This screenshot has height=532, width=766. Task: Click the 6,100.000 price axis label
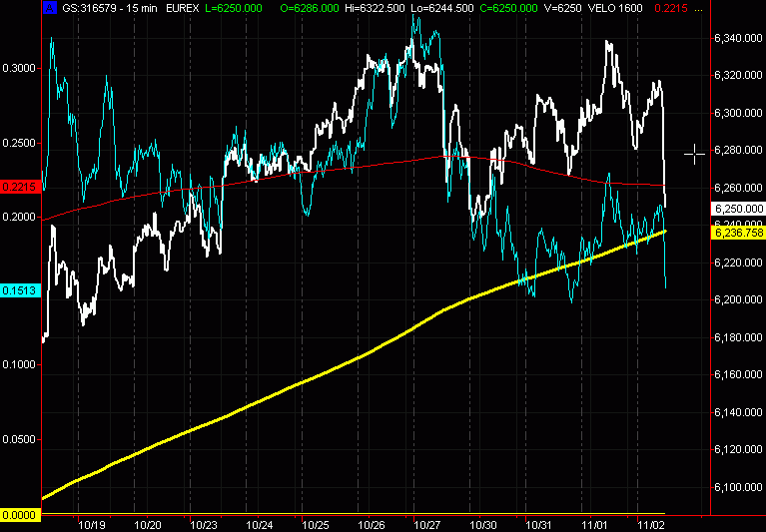pyautogui.click(x=738, y=487)
